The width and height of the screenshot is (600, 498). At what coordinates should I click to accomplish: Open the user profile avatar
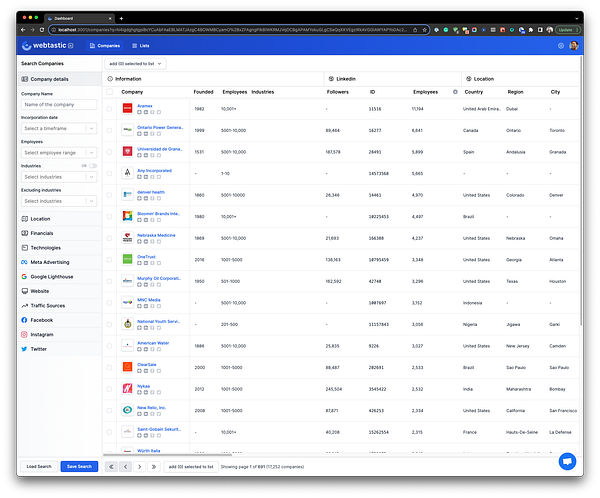tap(574, 46)
